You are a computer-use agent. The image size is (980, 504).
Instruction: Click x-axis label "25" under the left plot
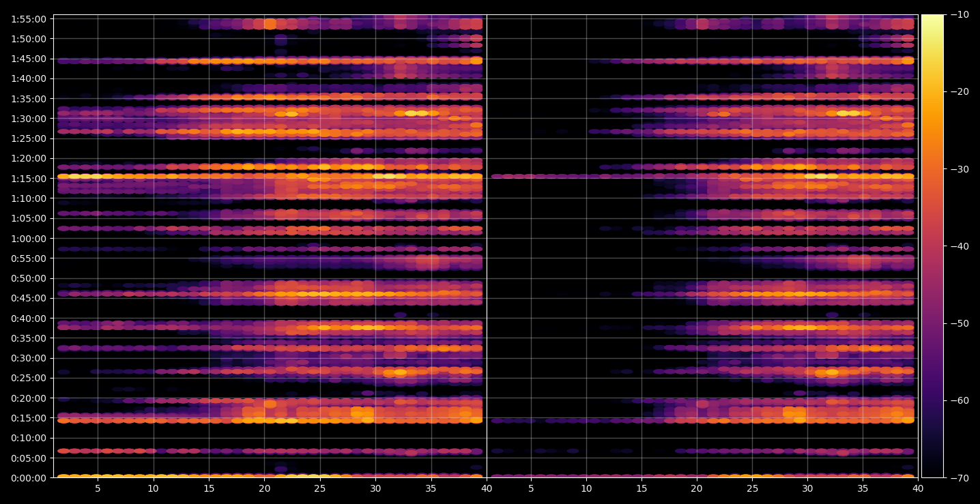coord(320,488)
